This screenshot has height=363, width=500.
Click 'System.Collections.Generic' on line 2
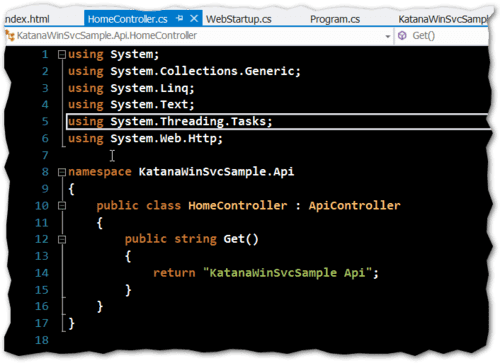(x=202, y=71)
